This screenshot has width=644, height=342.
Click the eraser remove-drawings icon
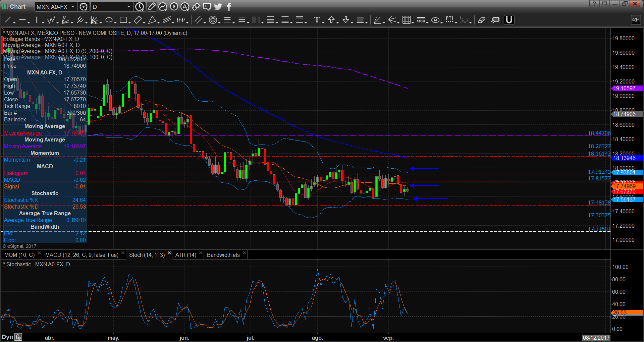click(x=481, y=20)
